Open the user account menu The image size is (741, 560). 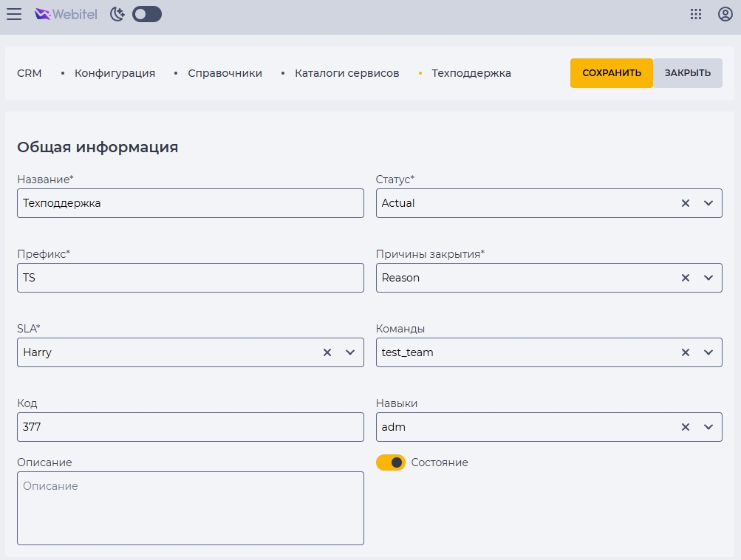point(725,14)
